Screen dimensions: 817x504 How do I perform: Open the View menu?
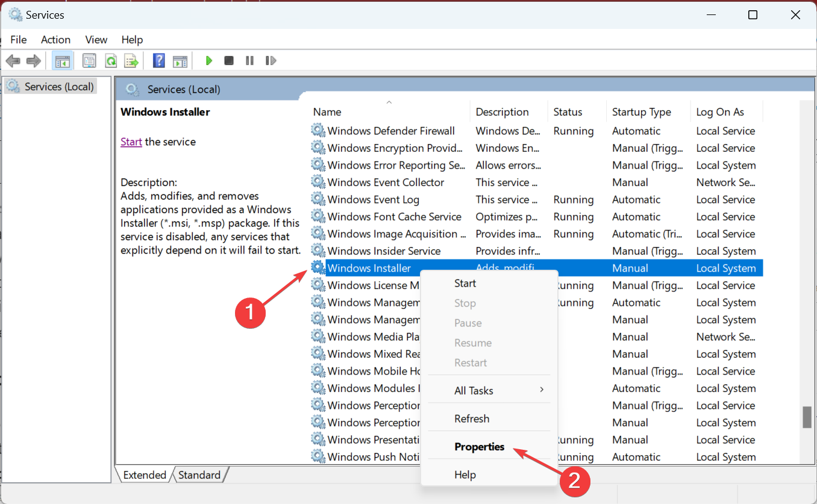96,40
